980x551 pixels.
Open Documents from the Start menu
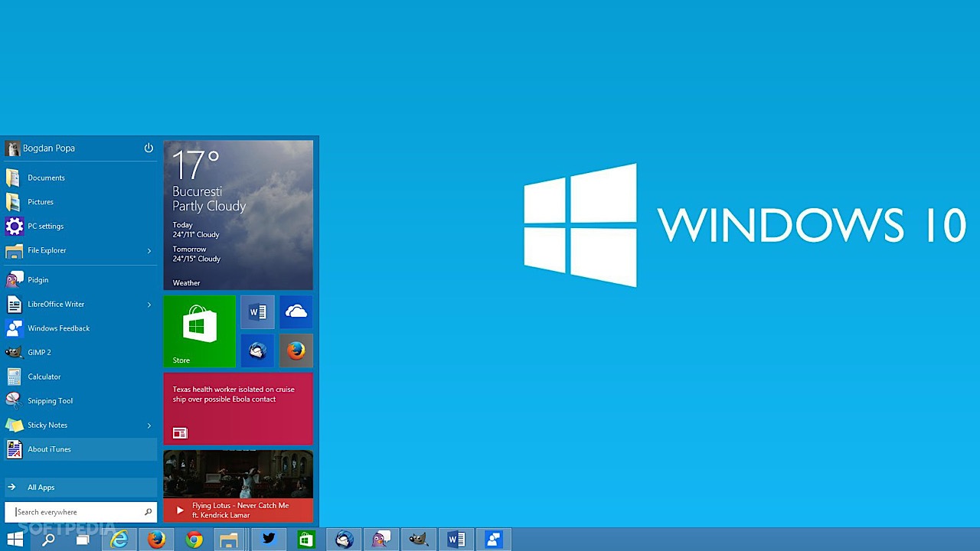(x=80, y=178)
